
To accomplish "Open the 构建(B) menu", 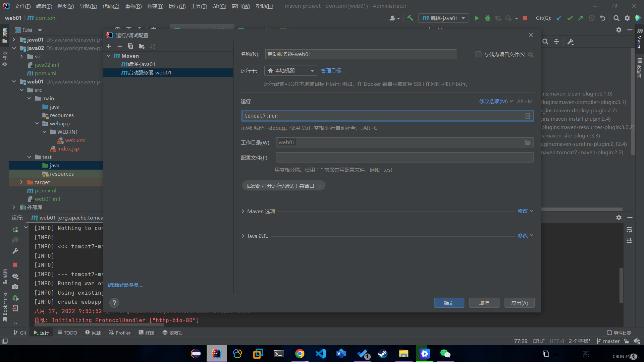I will pos(155,6).
